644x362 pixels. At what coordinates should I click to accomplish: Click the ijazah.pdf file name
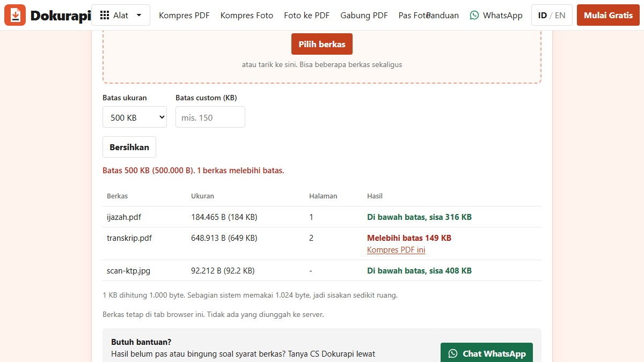124,217
